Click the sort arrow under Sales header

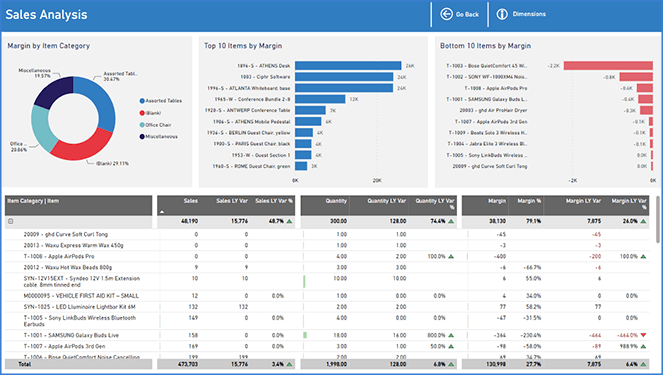coord(162,212)
